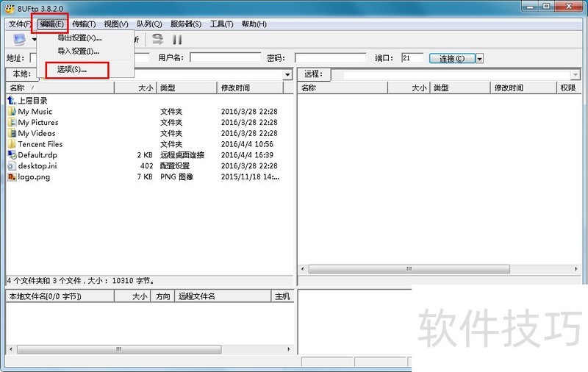Screen dimensions: 588x372
Task: Open the 工具(T) menu
Action: click(221, 24)
